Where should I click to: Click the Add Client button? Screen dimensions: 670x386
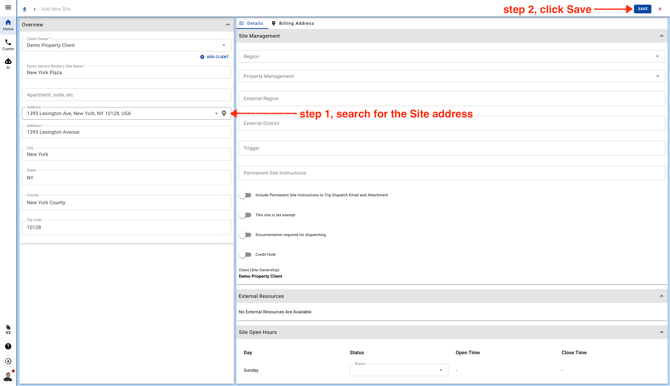[215, 57]
